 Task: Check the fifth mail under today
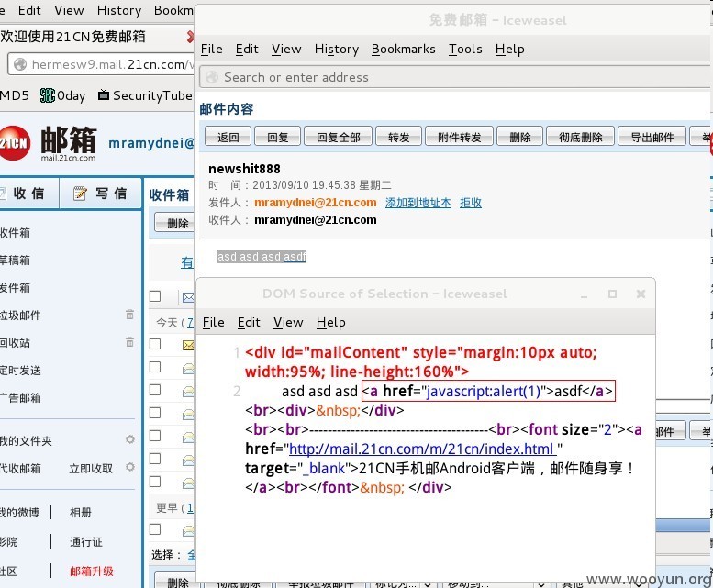click(x=155, y=436)
